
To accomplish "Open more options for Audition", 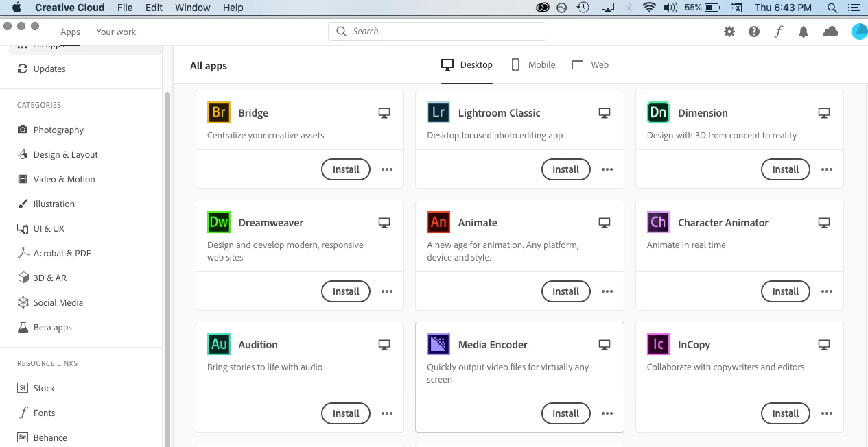I will coord(387,413).
